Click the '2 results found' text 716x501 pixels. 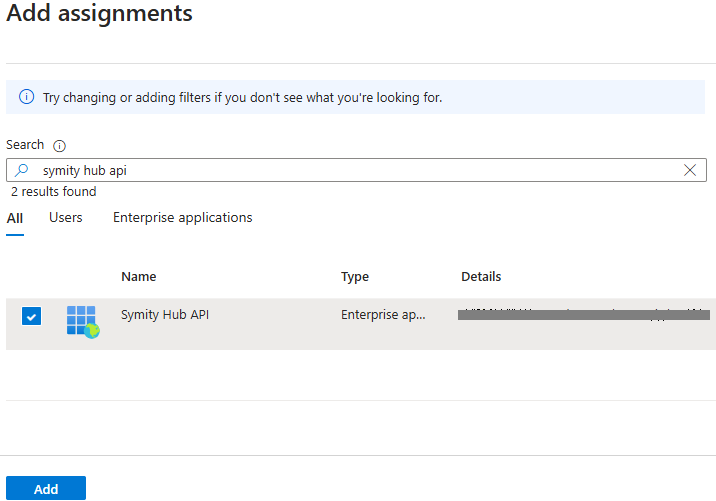coord(54,192)
